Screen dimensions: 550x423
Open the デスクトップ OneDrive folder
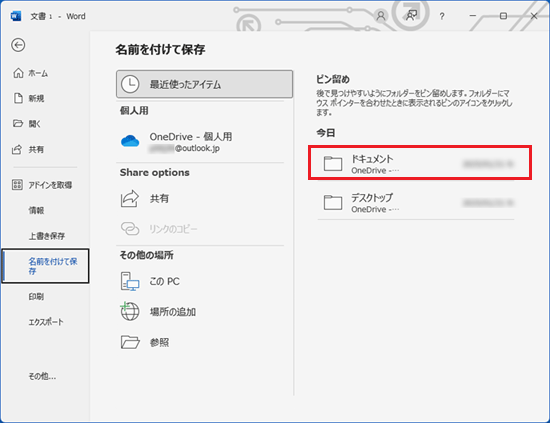click(x=416, y=203)
